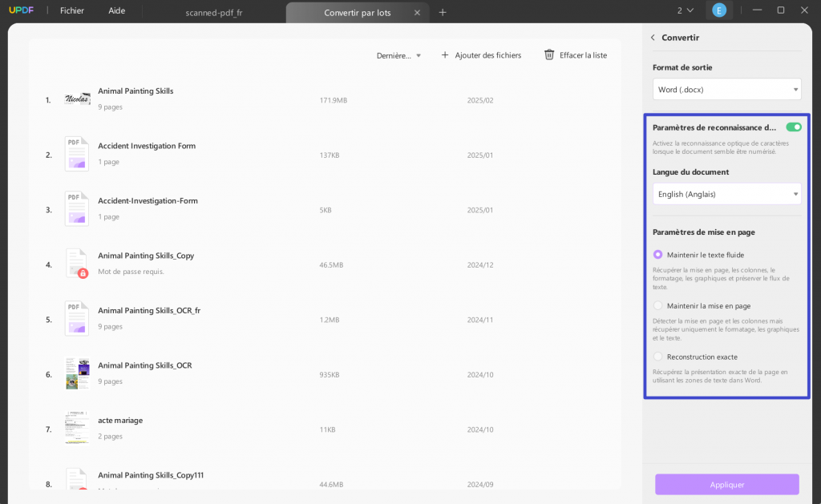Click the Animal Painting Skills_OCR thumbnail
The image size is (821, 504).
point(78,373)
